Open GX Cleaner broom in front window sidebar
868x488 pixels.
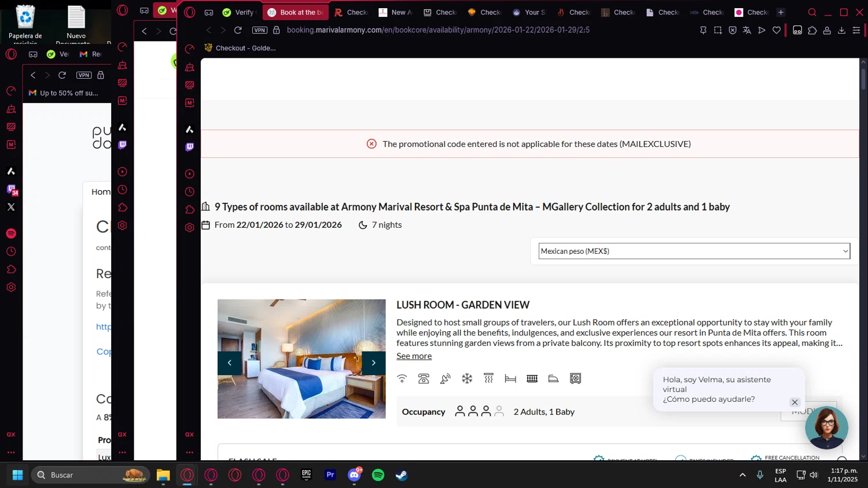tap(189, 67)
